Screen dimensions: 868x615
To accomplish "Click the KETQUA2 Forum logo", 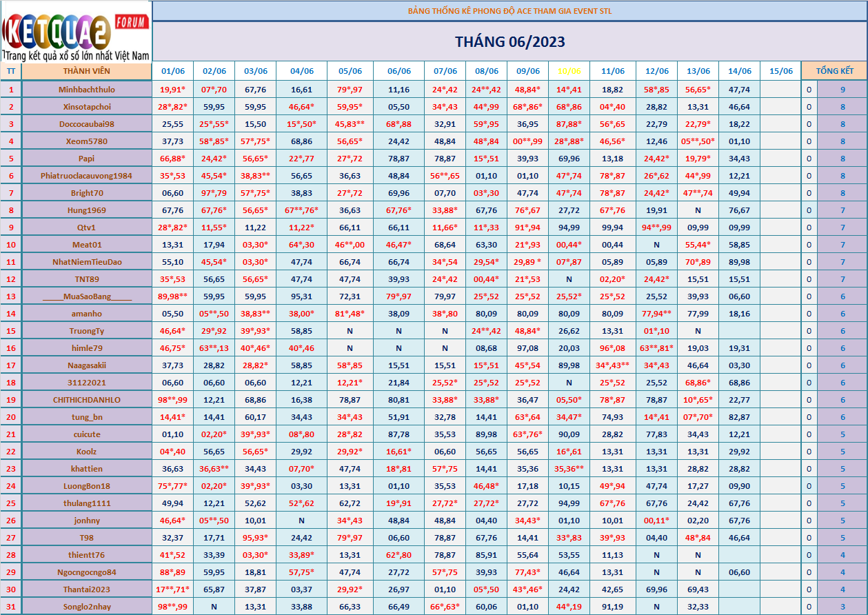I will 76,32.
